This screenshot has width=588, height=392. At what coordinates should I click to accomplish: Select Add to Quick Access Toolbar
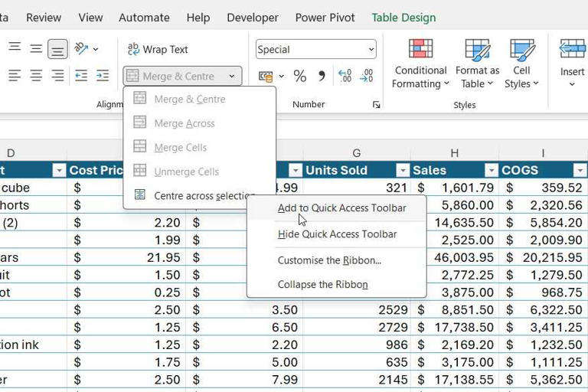[336, 207]
